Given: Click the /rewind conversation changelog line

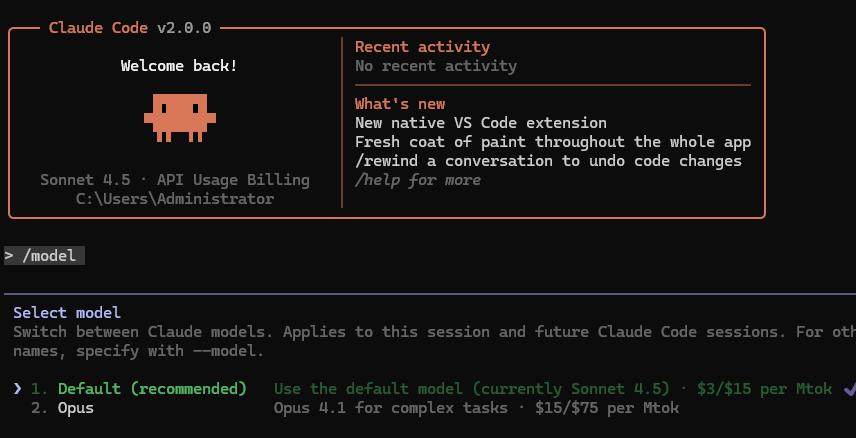Looking at the screenshot, I should (x=548, y=161).
